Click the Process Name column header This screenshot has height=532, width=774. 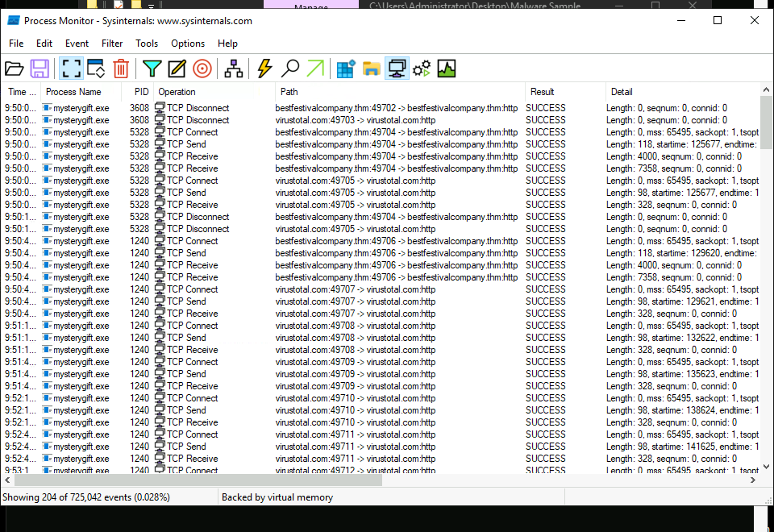pos(73,92)
